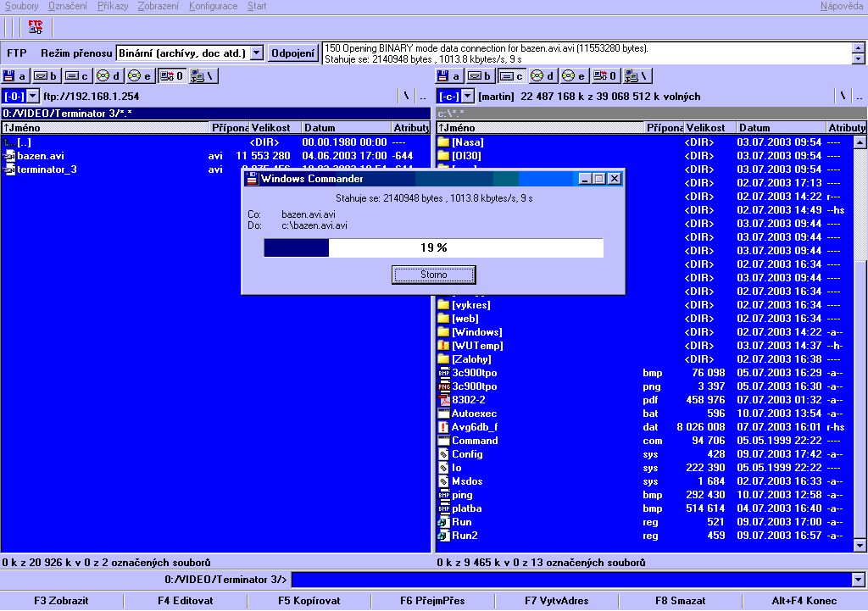The width and height of the screenshot is (868, 611).
Task: Select the 8302-2 pdf file
Action: tap(468, 400)
